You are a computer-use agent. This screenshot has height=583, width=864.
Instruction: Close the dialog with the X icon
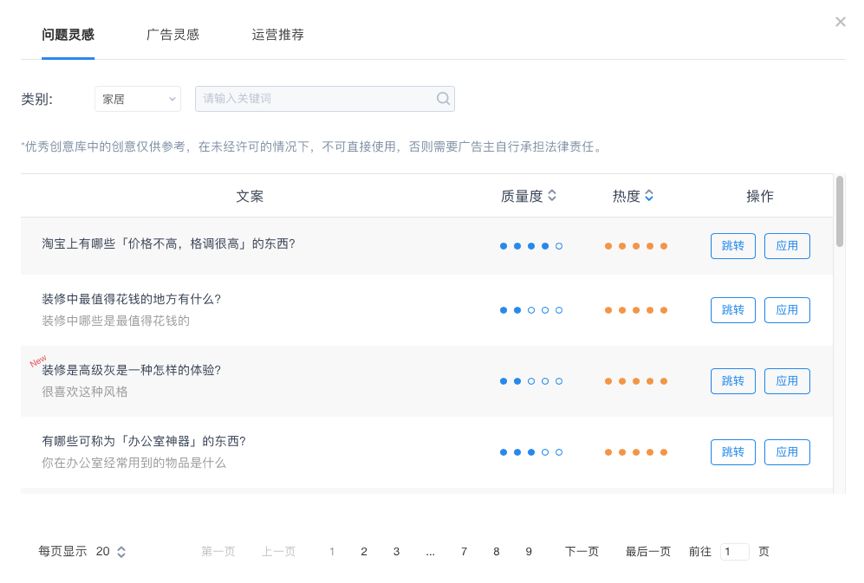point(840,21)
